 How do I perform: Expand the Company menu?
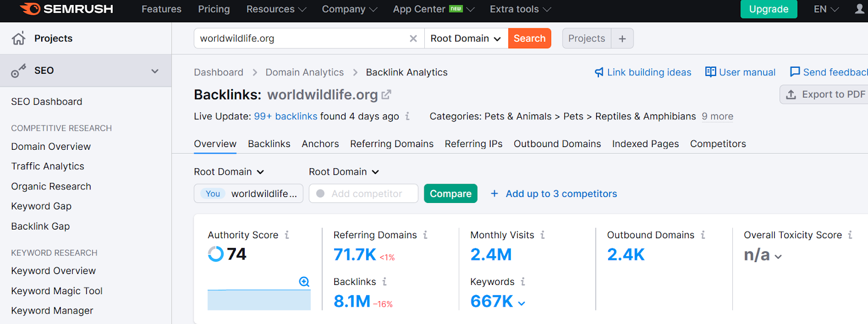349,9
